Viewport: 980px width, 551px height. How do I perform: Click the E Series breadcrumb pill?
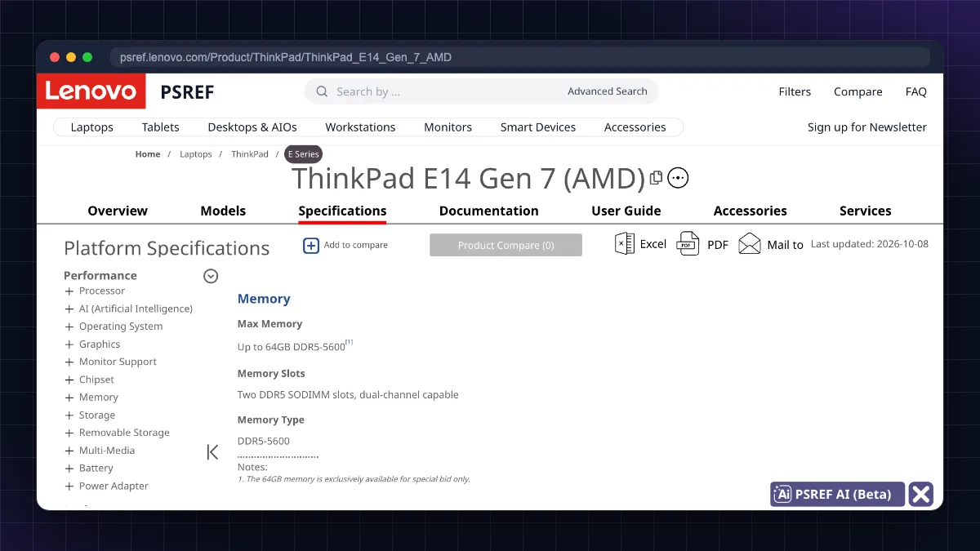[303, 154]
